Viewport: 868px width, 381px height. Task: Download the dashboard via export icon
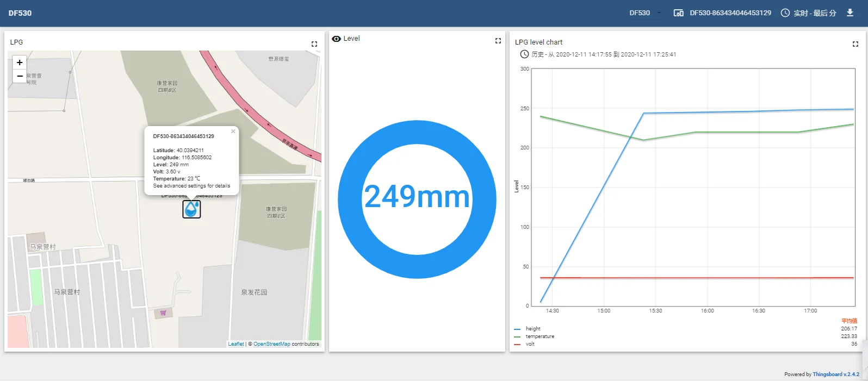[x=850, y=13]
